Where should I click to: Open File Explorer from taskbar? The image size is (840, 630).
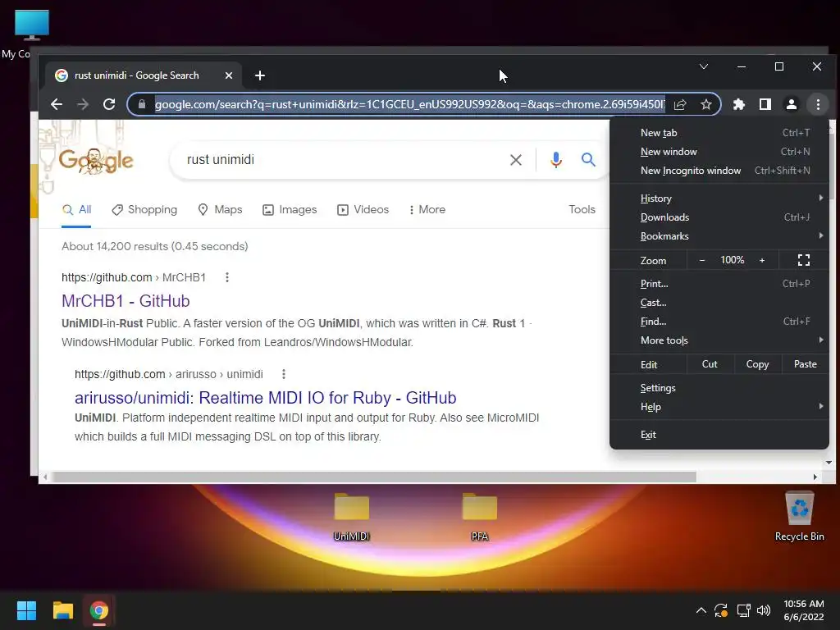tap(62, 610)
